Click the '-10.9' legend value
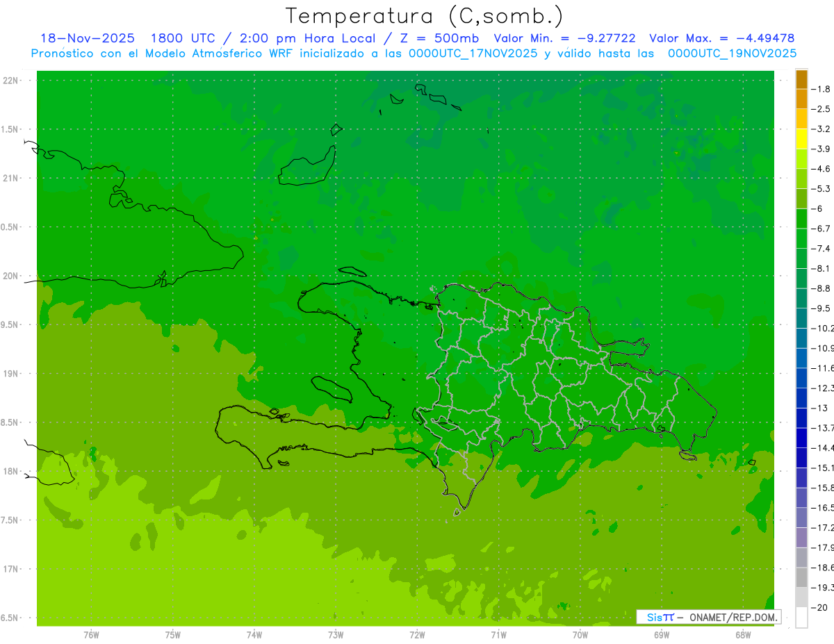 [x=822, y=348]
